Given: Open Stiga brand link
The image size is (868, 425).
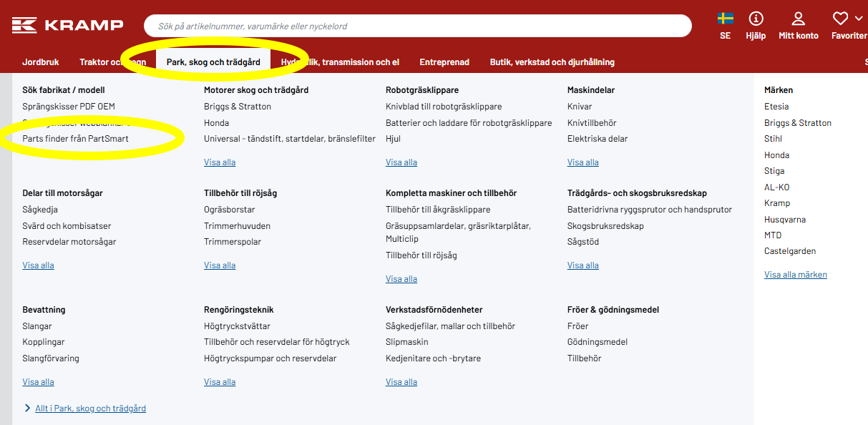Looking at the screenshot, I should [x=774, y=171].
